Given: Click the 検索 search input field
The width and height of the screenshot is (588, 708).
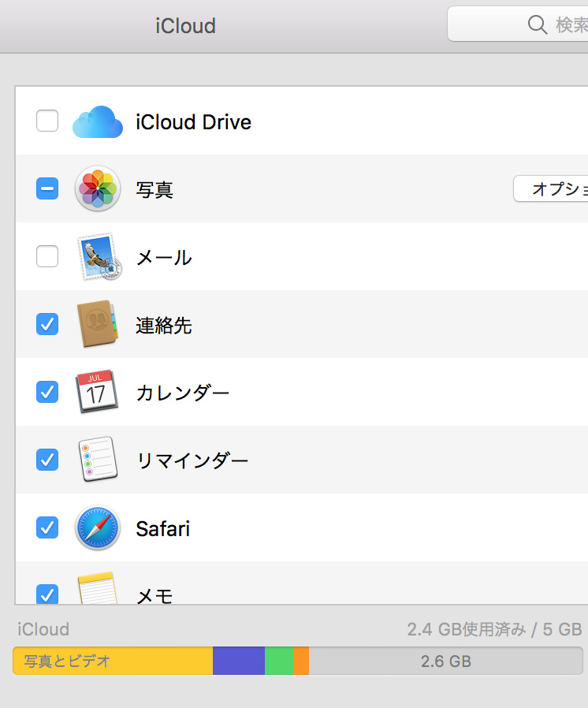Looking at the screenshot, I should click(518, 24).
